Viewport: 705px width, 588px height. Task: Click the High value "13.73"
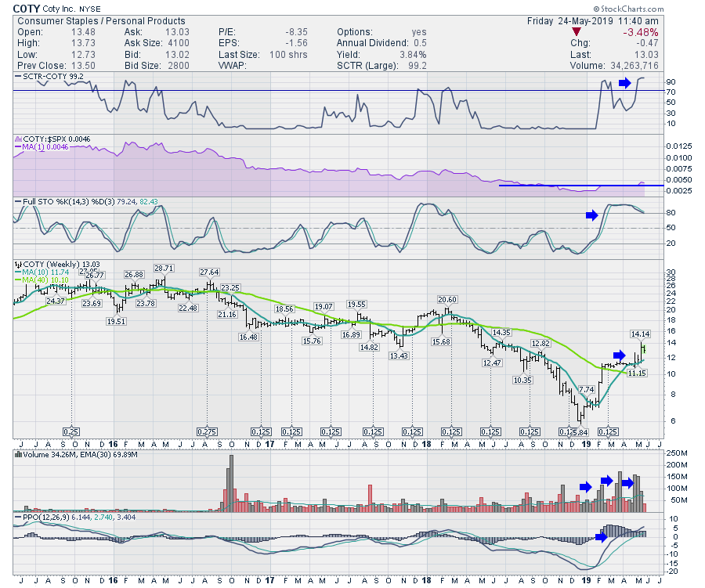click(x=83, y=43)
